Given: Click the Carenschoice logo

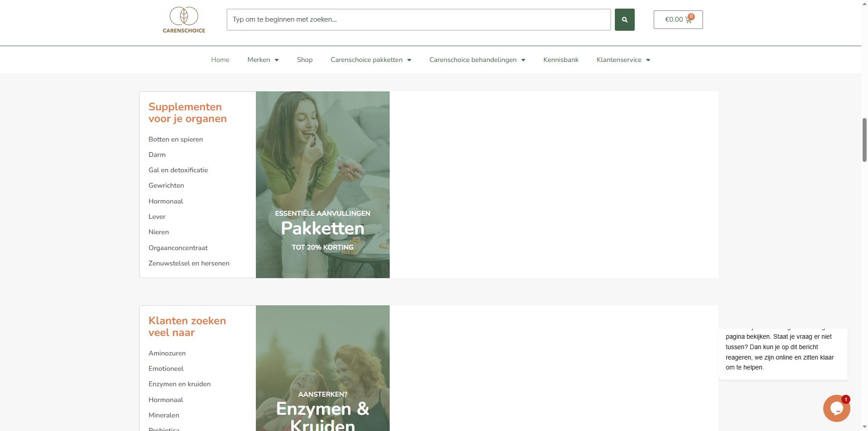Looking at the screenshot, I should click(184, 20).
